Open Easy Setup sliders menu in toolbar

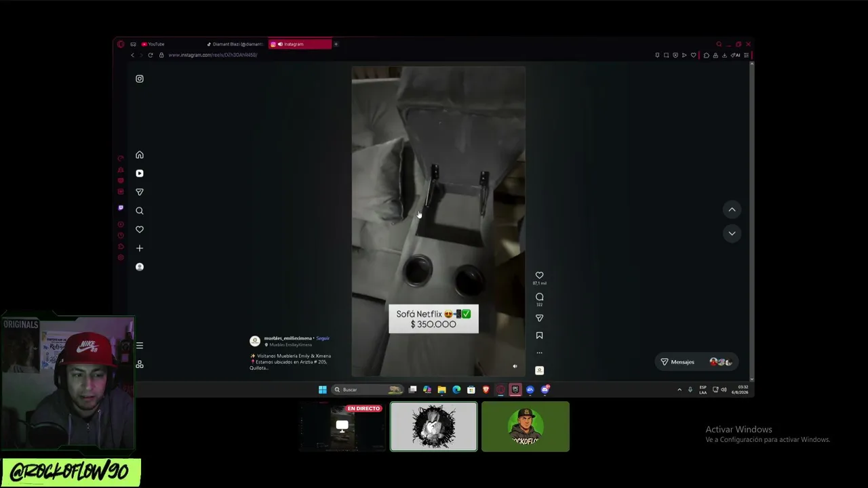pos(746,55)
